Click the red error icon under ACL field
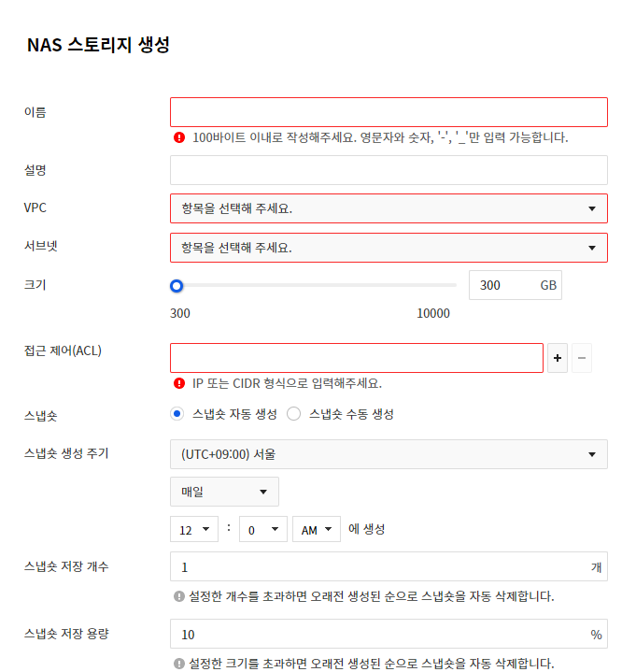Viewport: 636px width, 672px height. [179, 383]
